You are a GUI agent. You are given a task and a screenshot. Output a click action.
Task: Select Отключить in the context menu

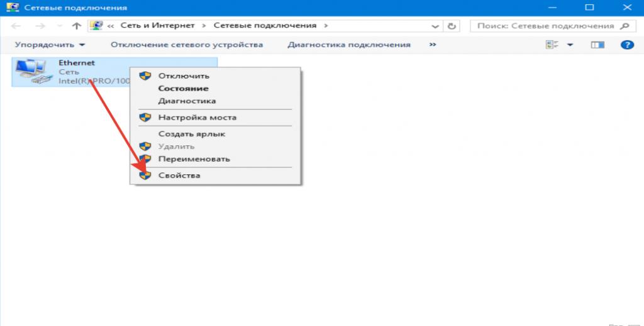(x=184, y=76)
